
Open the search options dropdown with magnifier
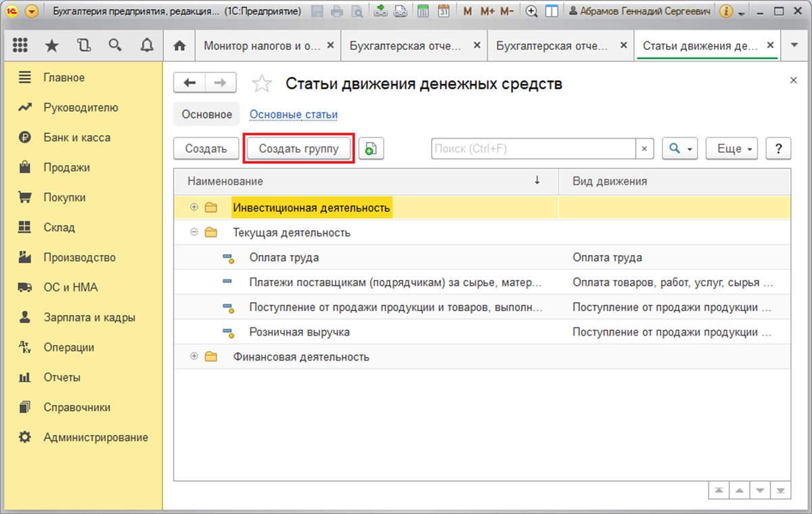679,149
